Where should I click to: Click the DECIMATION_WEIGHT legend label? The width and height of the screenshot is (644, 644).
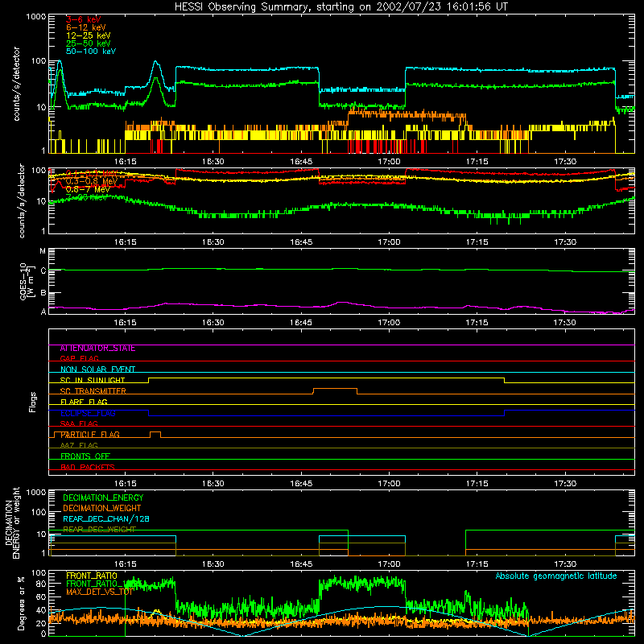[x=102, y=509]
